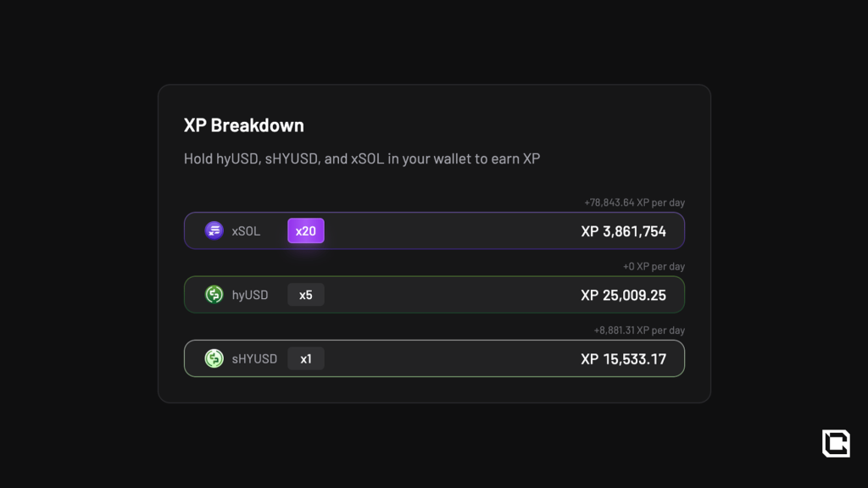The image size is (868, 488).
Task: Click the xSOL token icon
Action: pos(214,230)
